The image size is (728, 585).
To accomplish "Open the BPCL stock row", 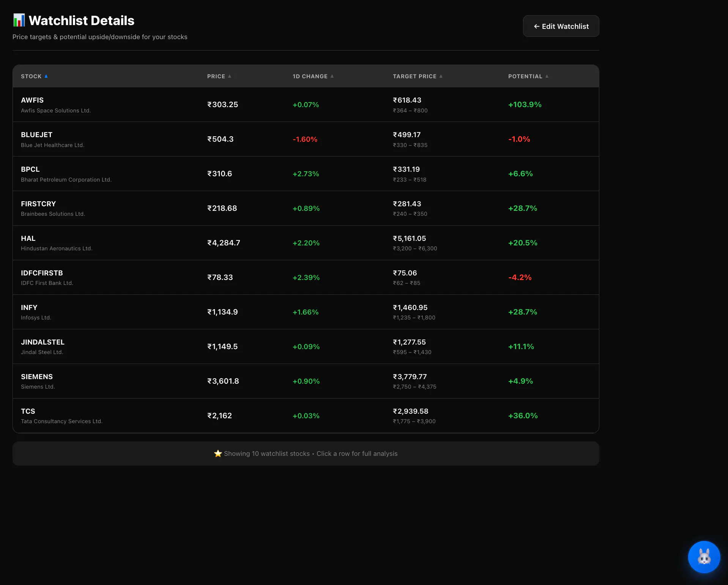I will click(x=306, y=174).
